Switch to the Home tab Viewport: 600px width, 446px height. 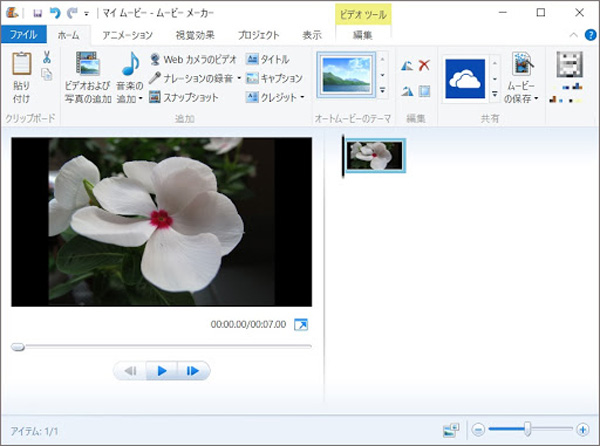coord(68,35)
